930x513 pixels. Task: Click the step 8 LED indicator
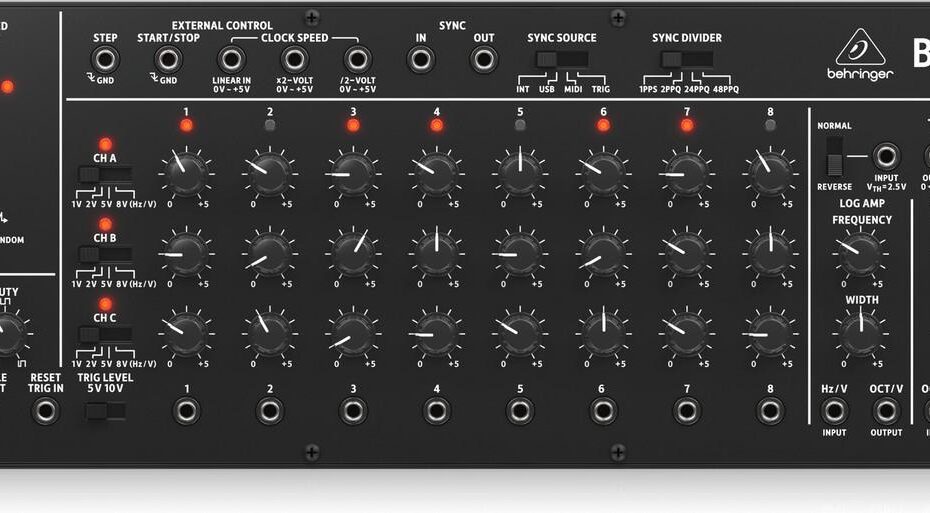[770, 125]
